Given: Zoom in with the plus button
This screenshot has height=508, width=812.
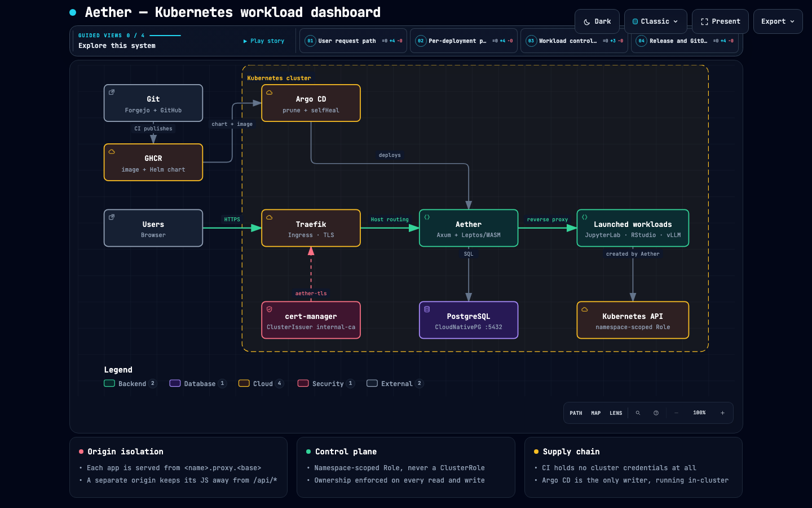Looking at the screenshot, I should coord(722,413).
